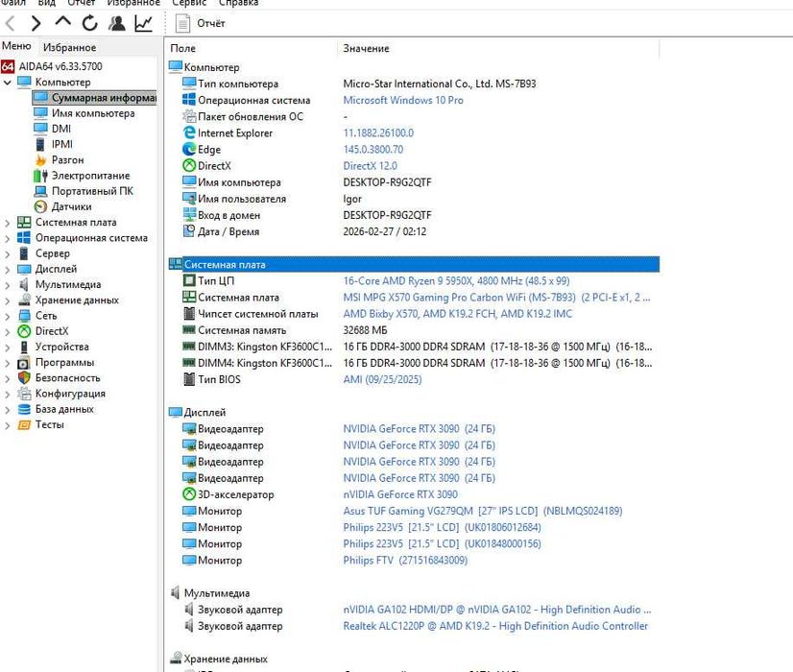Viewport: 793px width, 672px height.
Task: Open the nVIDIA GeForce RTX 3090 3D accelerator link
Action: [x=400, y=494]
